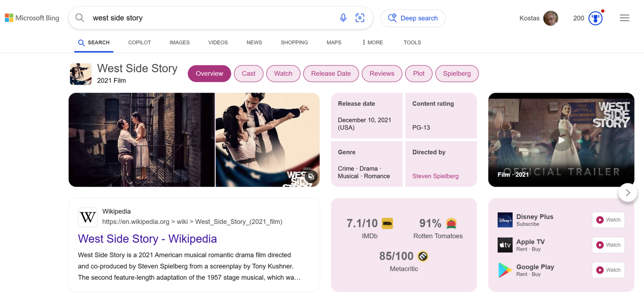The height and width of the screenshot is (294, 644).
Task: Open the balcony scene movie still
Action: click(141, 140)
